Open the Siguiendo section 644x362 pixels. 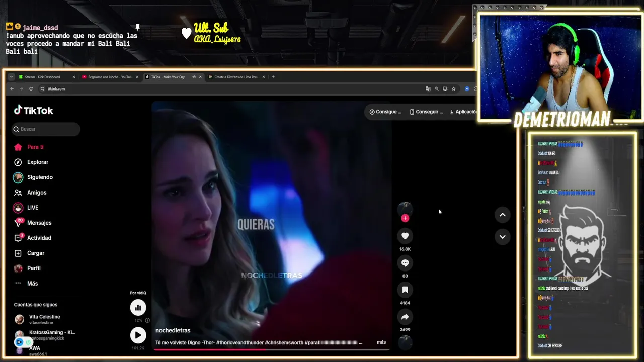click(x=40, y=177)
